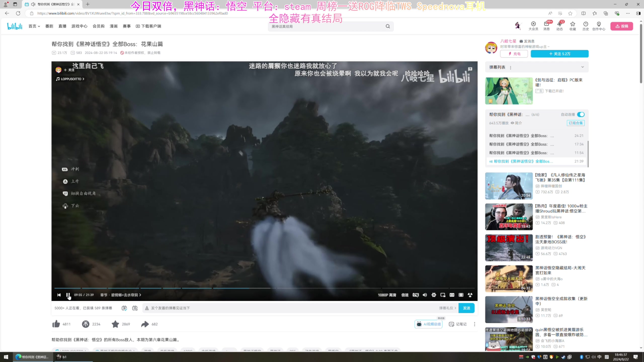Click 充电 charge button
This screenshot has height=362, width=644.
pyautogui.click(x=514, y=54)
